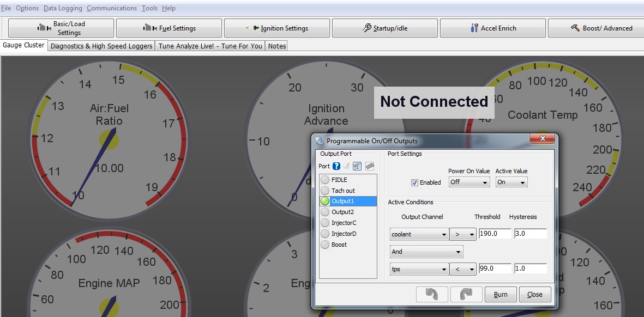The height and width of the screenshot is (317, 644).
Task: Select the Output2 port indicator
Action: click(x=325, y=212)
